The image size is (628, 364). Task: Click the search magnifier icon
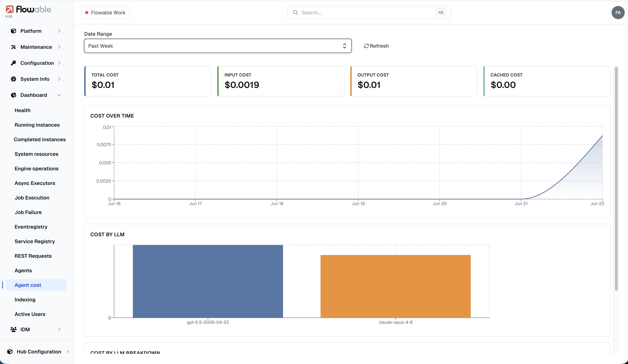[296, 12]
